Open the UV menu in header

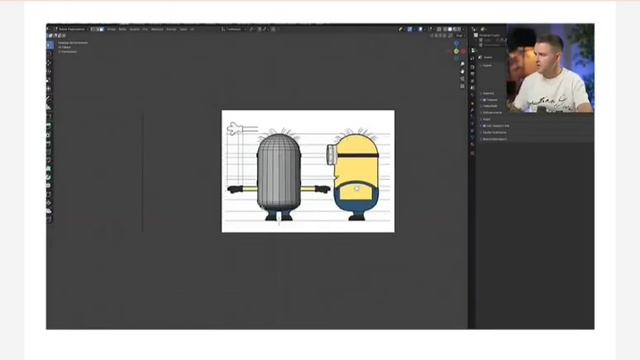click(x=192, y=29)
